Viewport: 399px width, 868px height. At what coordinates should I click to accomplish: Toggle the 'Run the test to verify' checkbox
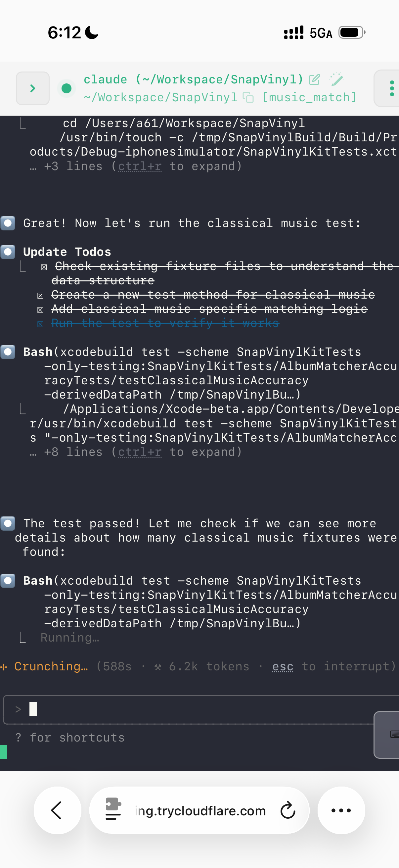40,324
